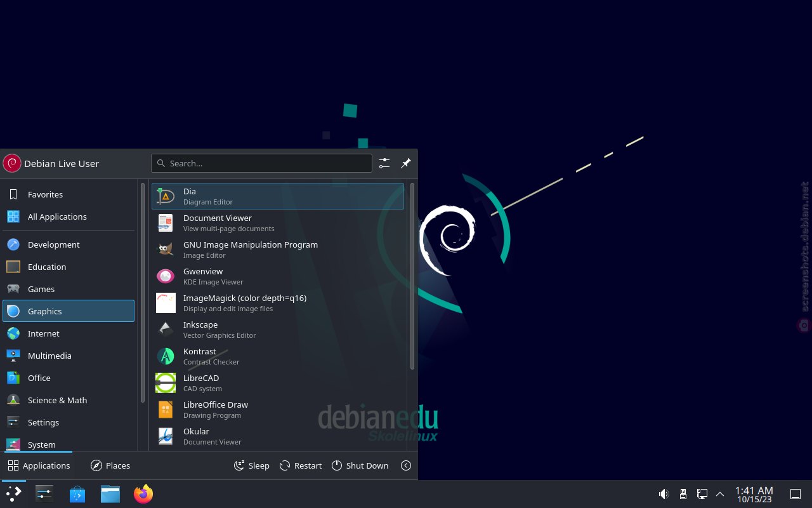Click the 'Drawing Program' description text
The width and height of the screenshot is (812, 508).
[212, 415]
